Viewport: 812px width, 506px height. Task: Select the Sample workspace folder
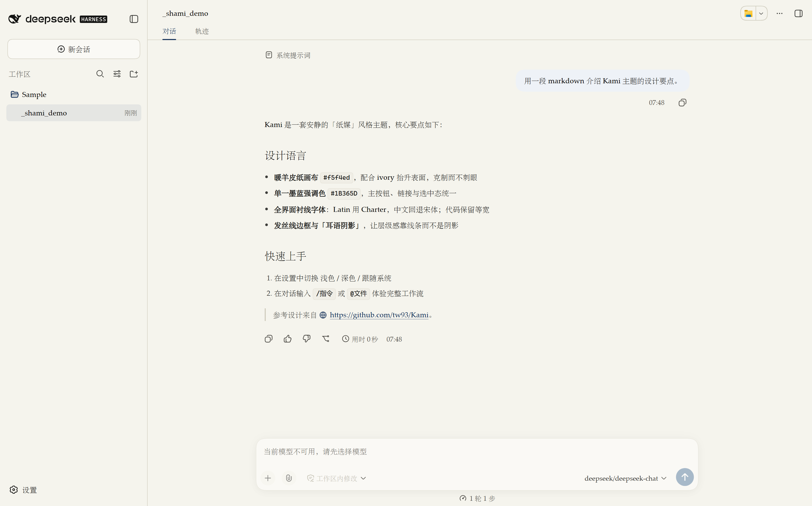tap(74, 94)
